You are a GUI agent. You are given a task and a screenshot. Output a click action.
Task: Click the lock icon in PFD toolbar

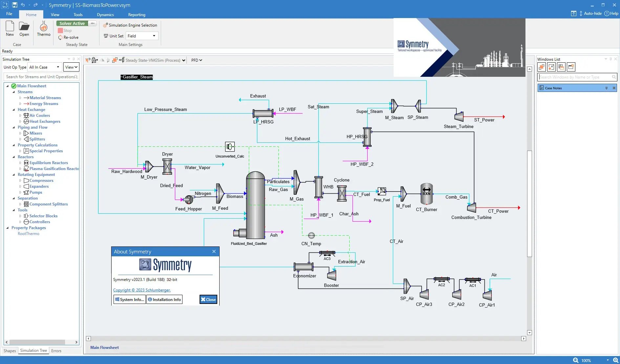pos(95,60)
